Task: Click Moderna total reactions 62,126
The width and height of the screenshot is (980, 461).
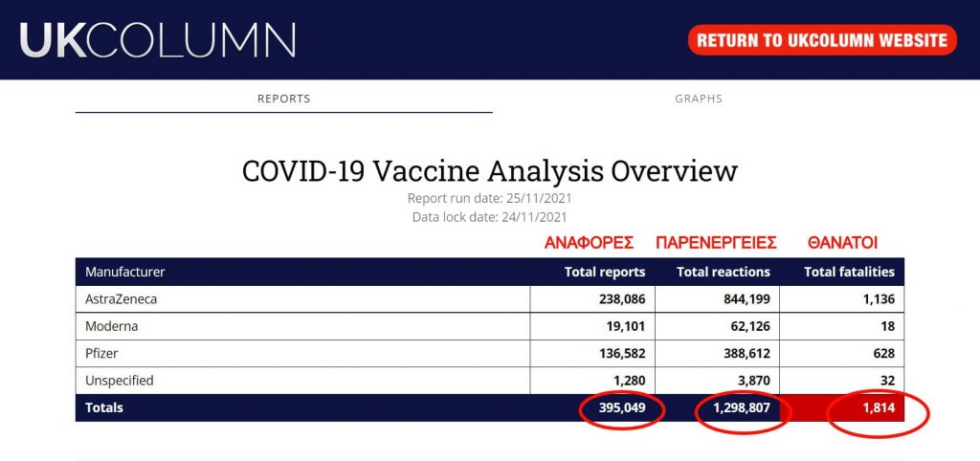Action: (x=749, y=326)
